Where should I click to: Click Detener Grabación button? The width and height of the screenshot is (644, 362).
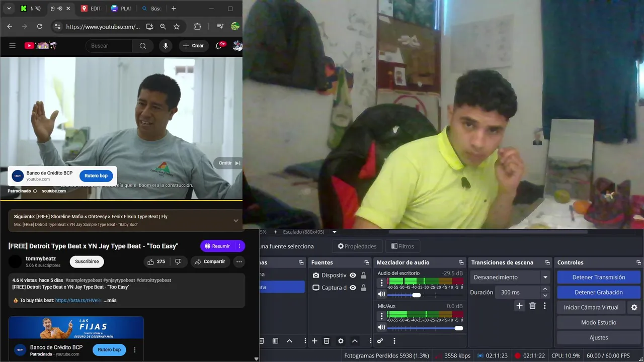tap(599, 292)
